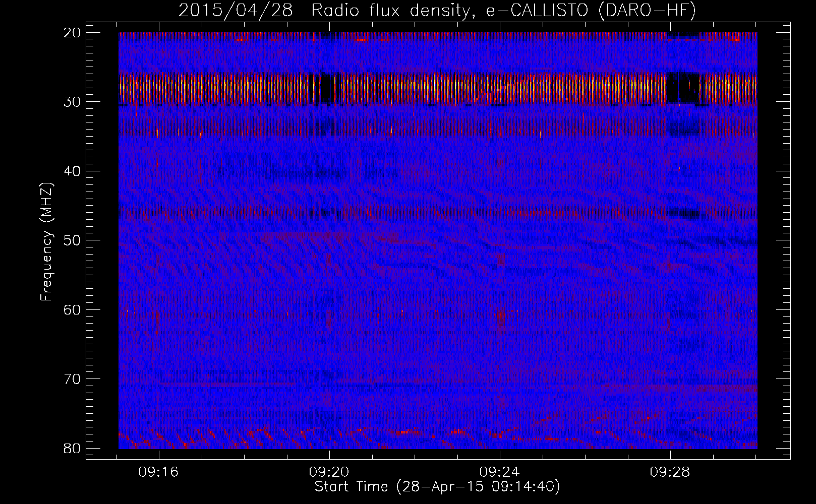
Task: Click the 80 MHz frequency tick label
Action: tap(72, 449)
